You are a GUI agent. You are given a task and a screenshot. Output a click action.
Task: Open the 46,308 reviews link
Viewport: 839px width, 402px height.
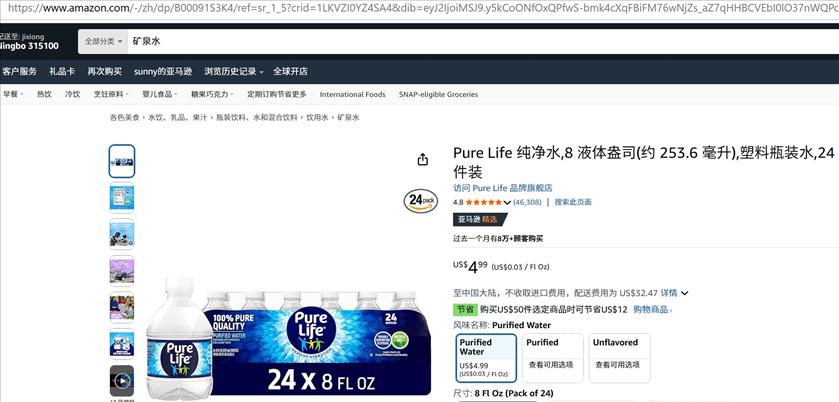(x=527, y=202)
